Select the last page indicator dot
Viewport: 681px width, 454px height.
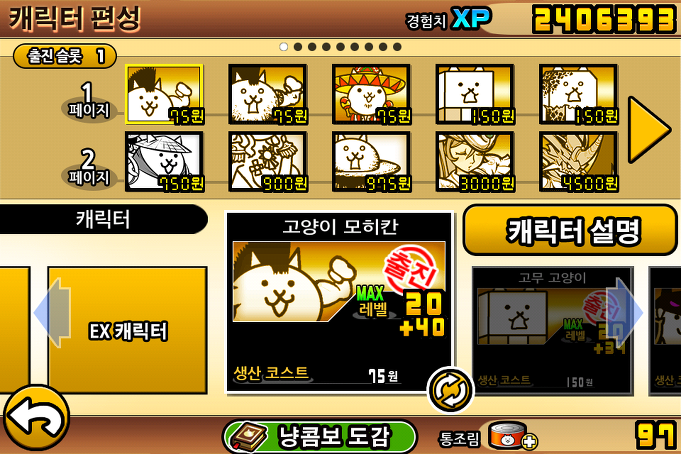point(397,46)
